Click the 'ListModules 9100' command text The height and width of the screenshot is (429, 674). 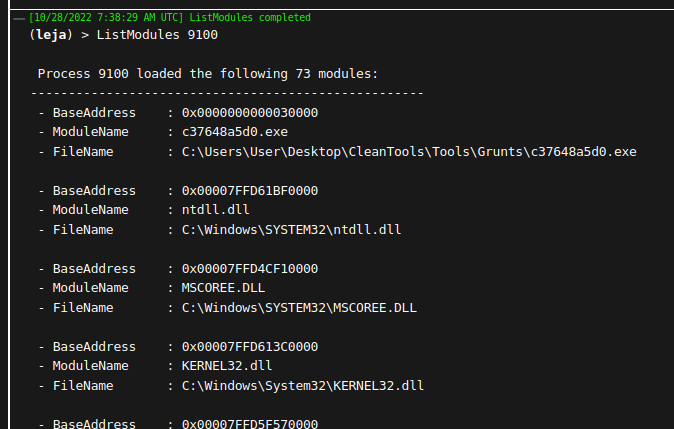(x=157, y=35)
